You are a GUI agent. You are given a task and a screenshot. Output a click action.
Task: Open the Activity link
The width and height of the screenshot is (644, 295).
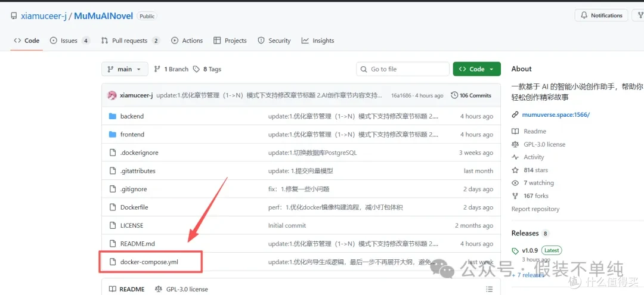(534, 157)
